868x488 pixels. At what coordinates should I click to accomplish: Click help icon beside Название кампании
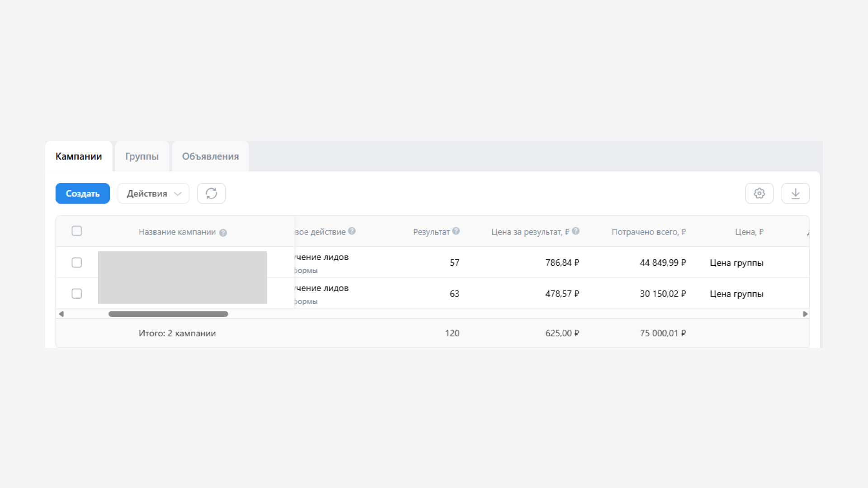pyautogui.click(x=223, y=233)
